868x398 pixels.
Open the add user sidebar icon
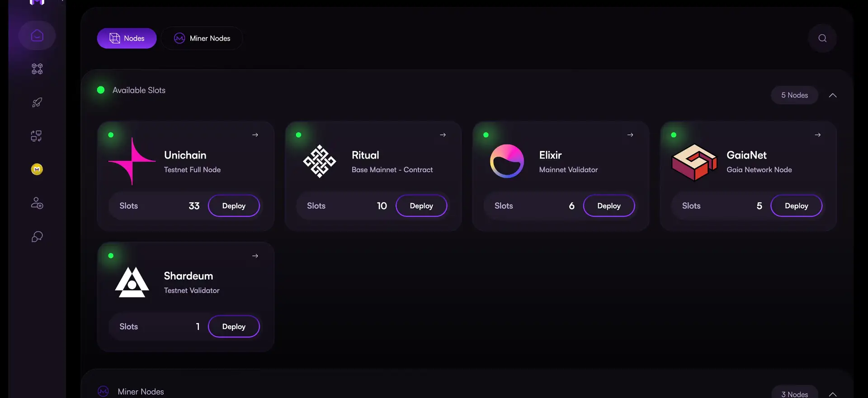[37, 203]
